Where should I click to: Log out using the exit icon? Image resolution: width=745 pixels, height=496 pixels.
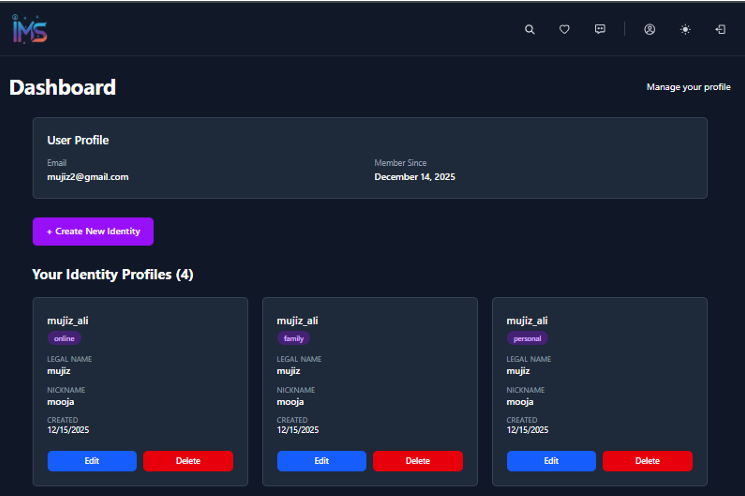pos(720,30)
